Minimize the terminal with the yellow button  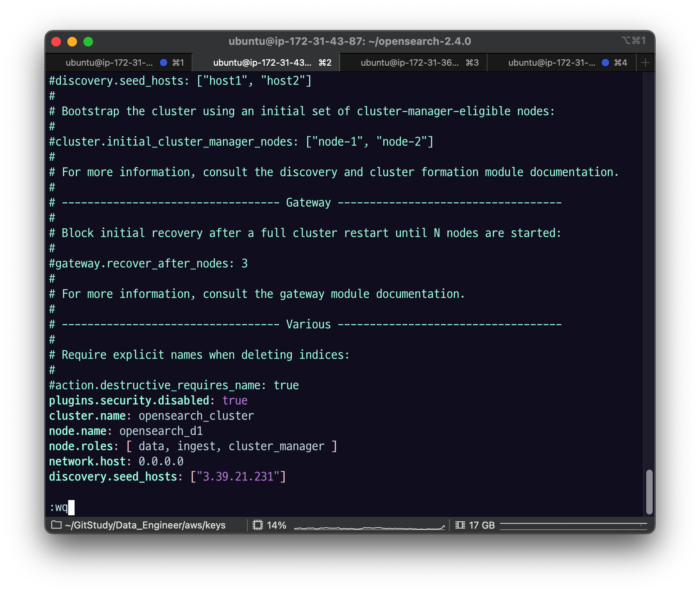point(72,42)
